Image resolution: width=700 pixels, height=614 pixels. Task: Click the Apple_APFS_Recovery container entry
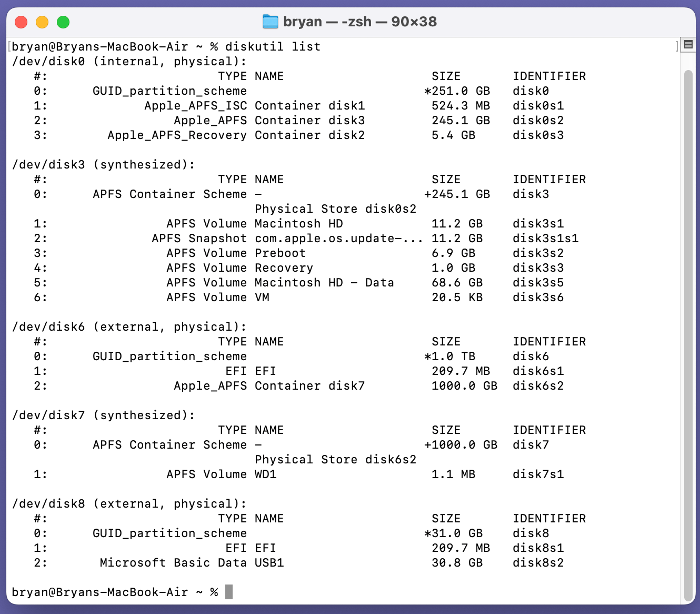pos(177,135)
